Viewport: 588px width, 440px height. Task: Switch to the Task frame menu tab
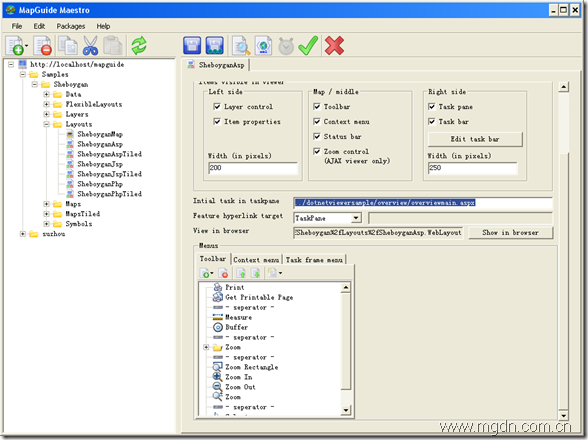click(x=314, y=260)
